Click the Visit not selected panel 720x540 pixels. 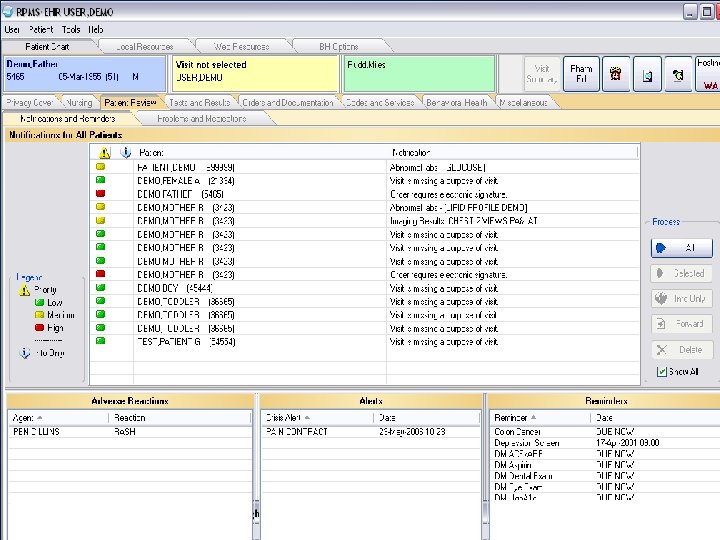pos(255,73)
